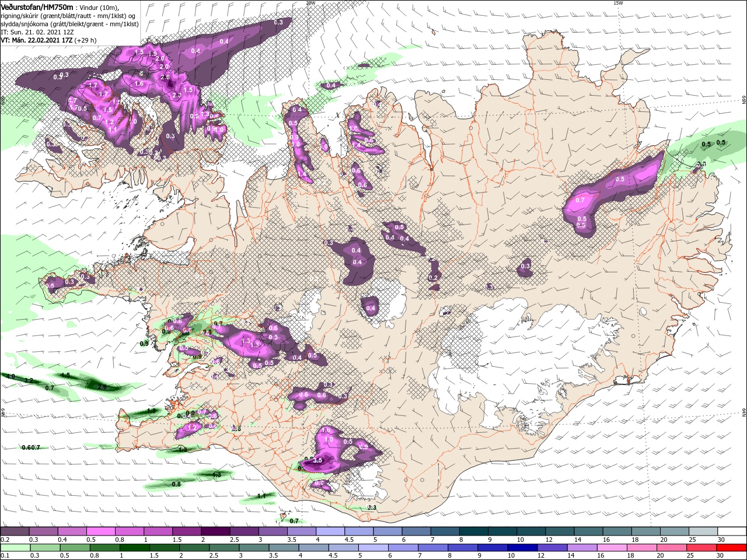Click the top-row legend number '0.2'
Viewport: 747px width, 560px height.
click(x=5, y=540)
